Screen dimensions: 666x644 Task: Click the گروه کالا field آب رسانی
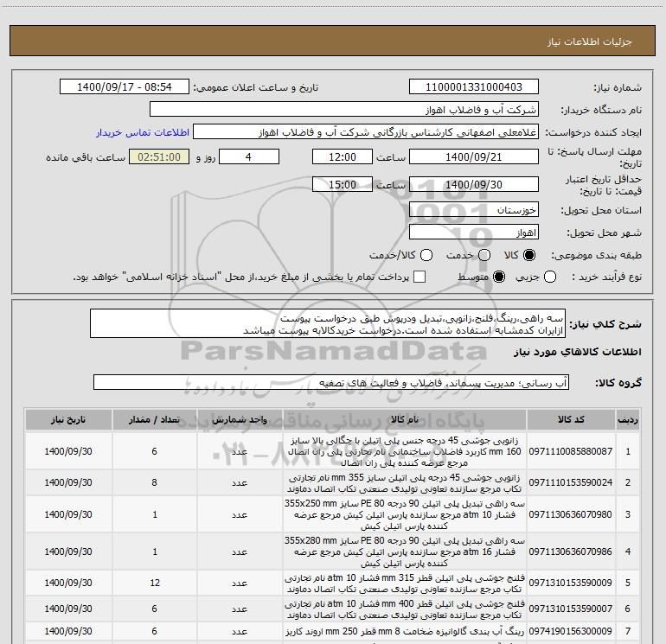tap(331, 382)
